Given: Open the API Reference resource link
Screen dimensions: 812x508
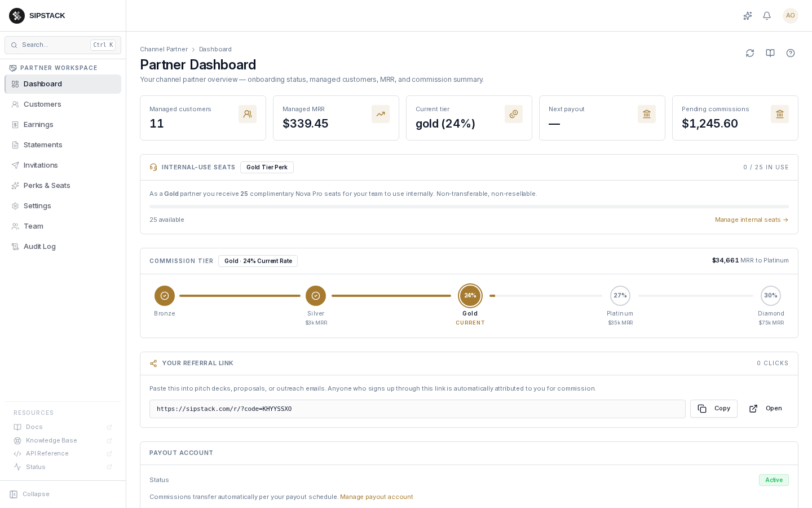Looking at the screenshot, I should coord(63,454).
